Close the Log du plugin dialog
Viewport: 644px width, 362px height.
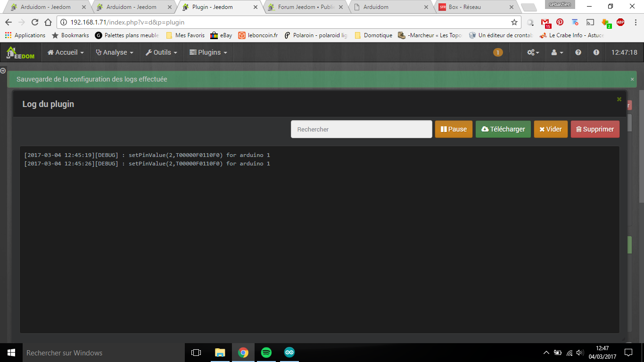coord(619,99)
